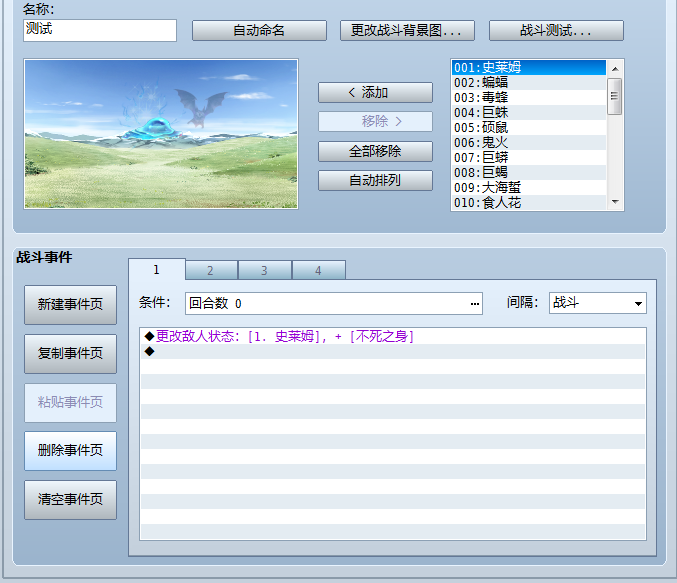Click the bat sprite in battle preview
The height and width of the screenshot is (583, 677).
[200, 107]
